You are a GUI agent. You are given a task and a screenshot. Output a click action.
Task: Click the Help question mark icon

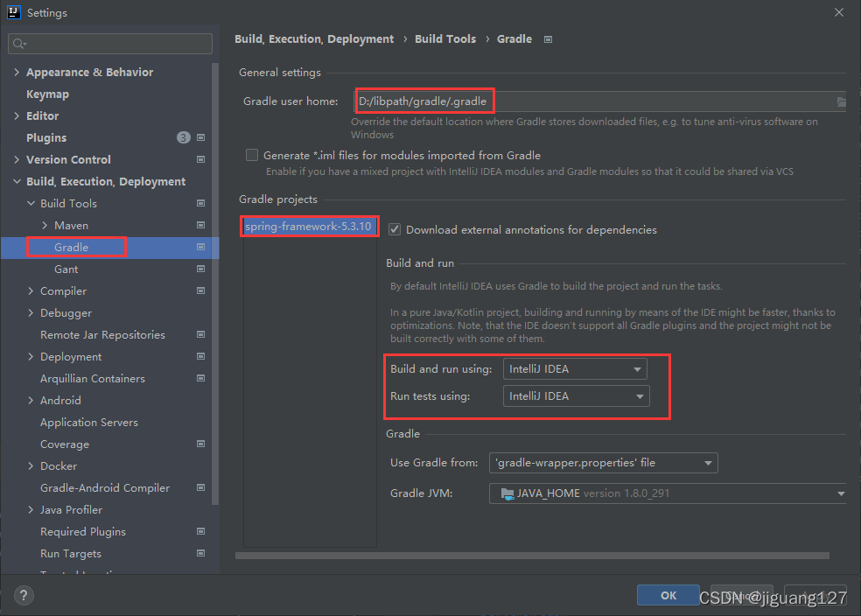(23, 595)
